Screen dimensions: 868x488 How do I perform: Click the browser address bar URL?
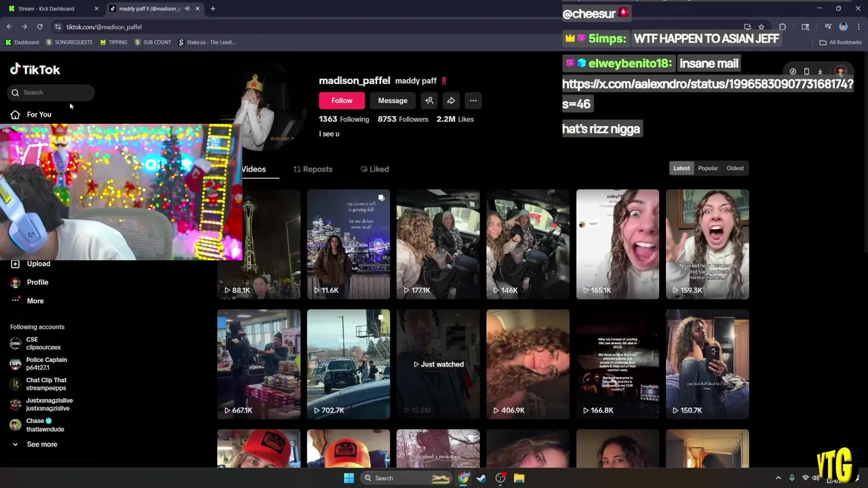(104, 27)
